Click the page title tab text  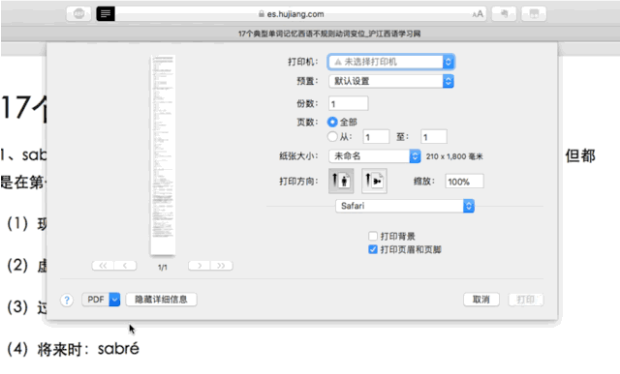coord(329,34)
